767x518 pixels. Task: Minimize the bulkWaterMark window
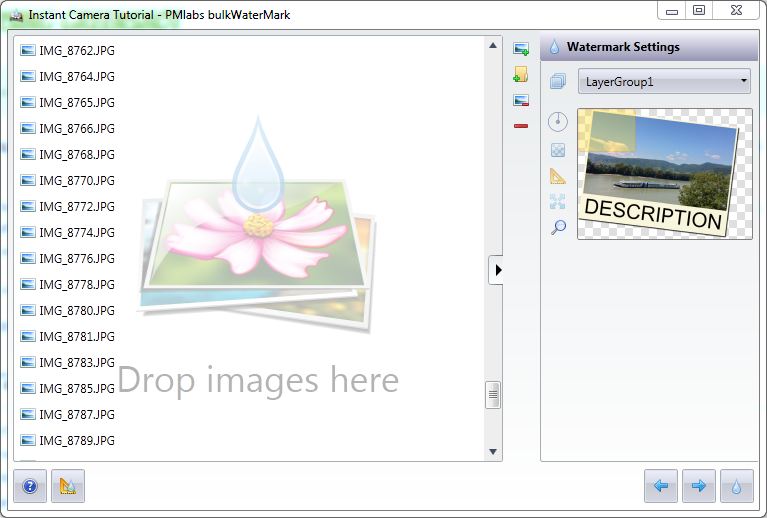click(672, 11)
